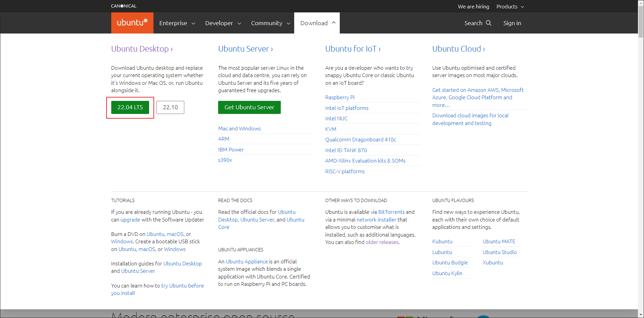Image resolution: width=644 pixels, height=318 pixels.
Task: Open the Kubuntu flavour link
Action: pos(442,241)
